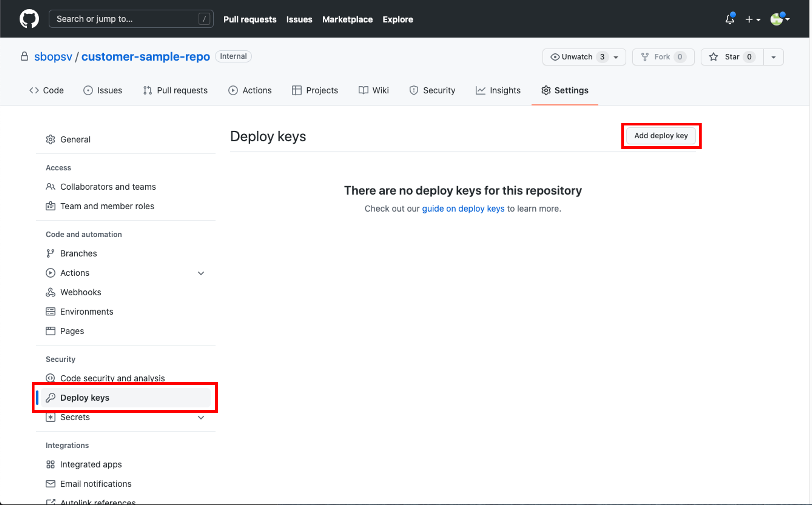Open Collaborators and teams settings
This screenshot has height=505, width=812.
click(126, 187)
